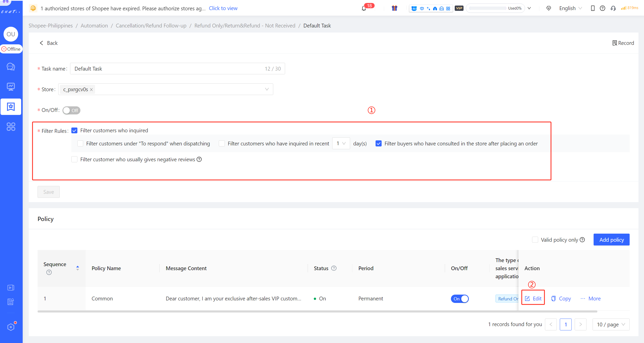The width and height of the screenshot is (644, 343).
Task: Open the Store selection dropdown
Action: pos(166,89)
